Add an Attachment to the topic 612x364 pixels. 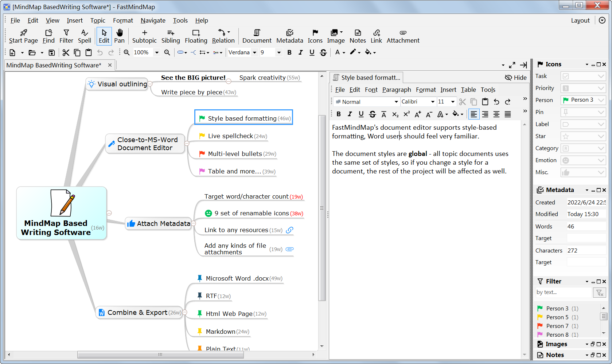click(x=403, y=36)
